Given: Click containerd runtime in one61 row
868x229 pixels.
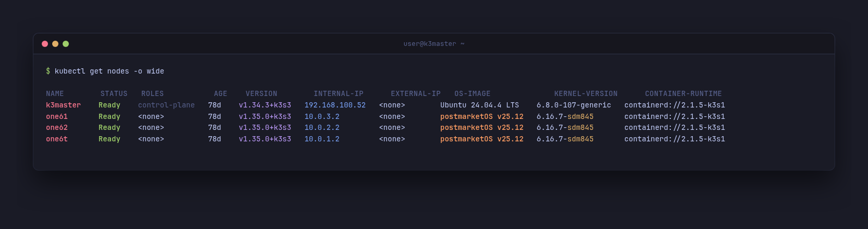Looking at the screenshot, I should 674,117.
